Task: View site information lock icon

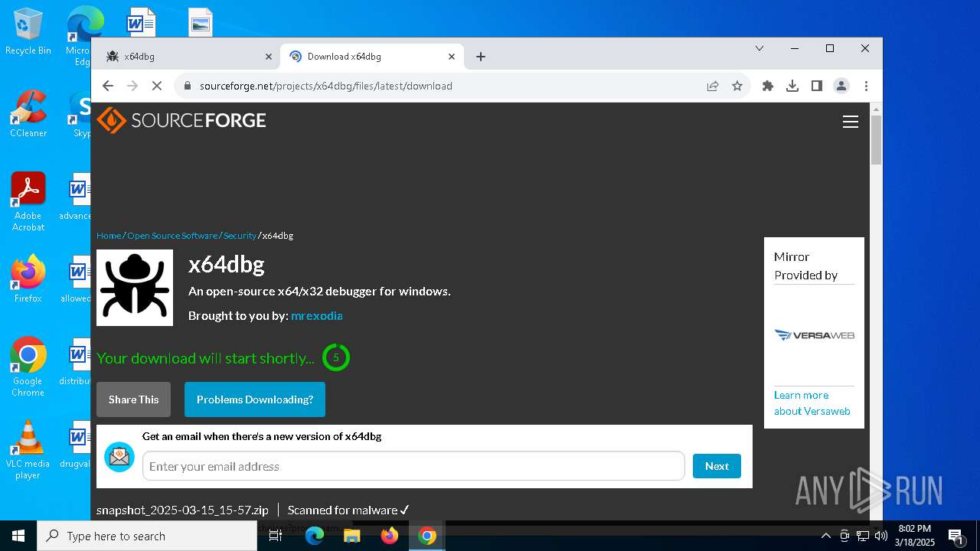Action: tap(187, 86)
